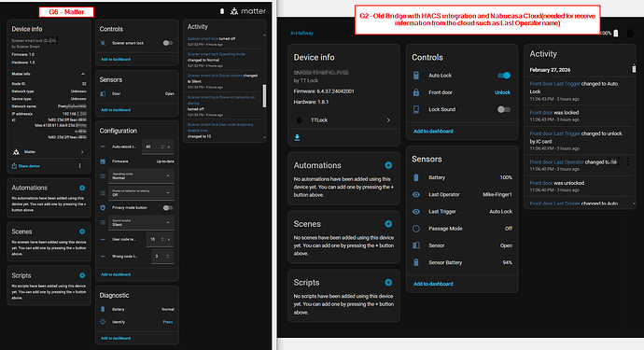The width and height of the screenshot is (644, 350).
Task: Add a script in the Matter device panel
Action: [82, 275]
